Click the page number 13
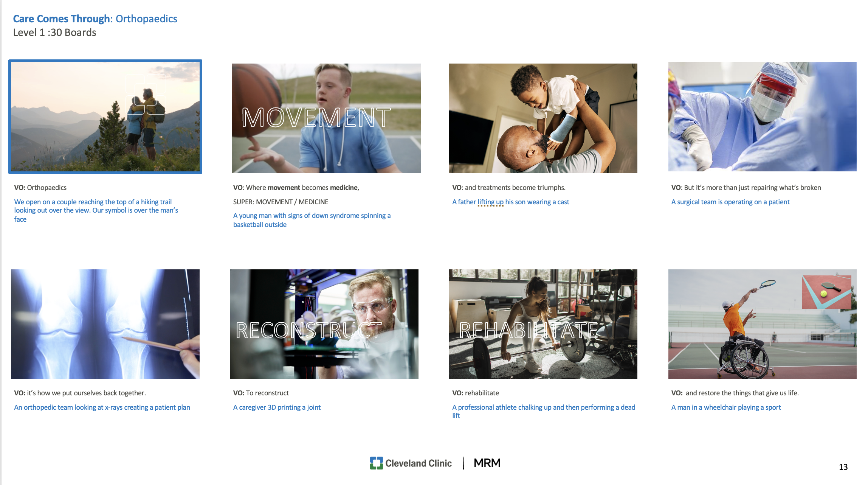This screenshot has width=868, height=485. (843, 467)
